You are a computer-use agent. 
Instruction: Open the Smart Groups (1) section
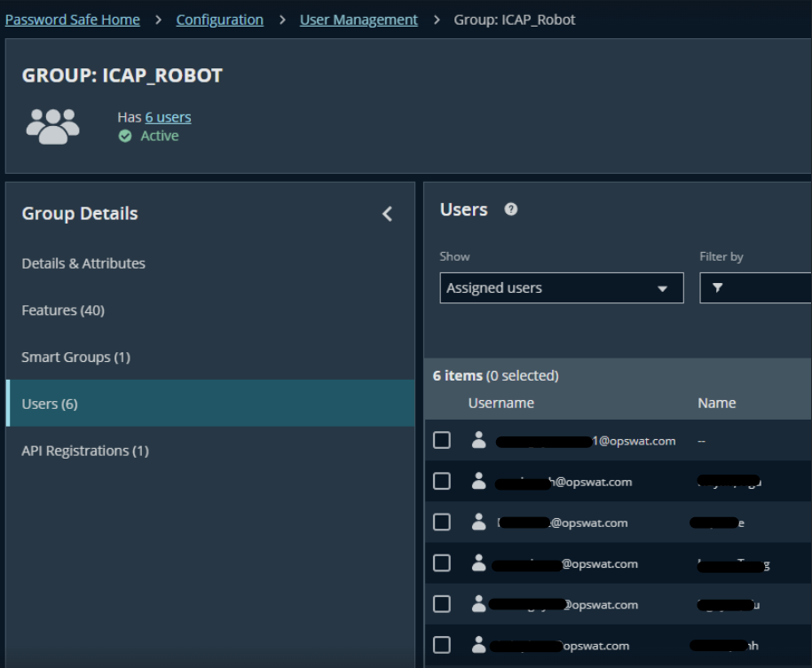coord(75,357)
